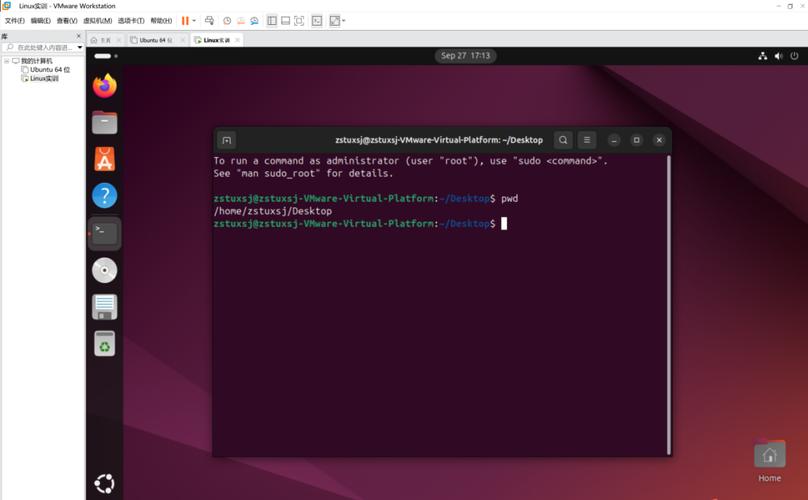Open the Files manager from the dock
The width and height of the screenshot is (808, 500).
(x=105, y=123)
